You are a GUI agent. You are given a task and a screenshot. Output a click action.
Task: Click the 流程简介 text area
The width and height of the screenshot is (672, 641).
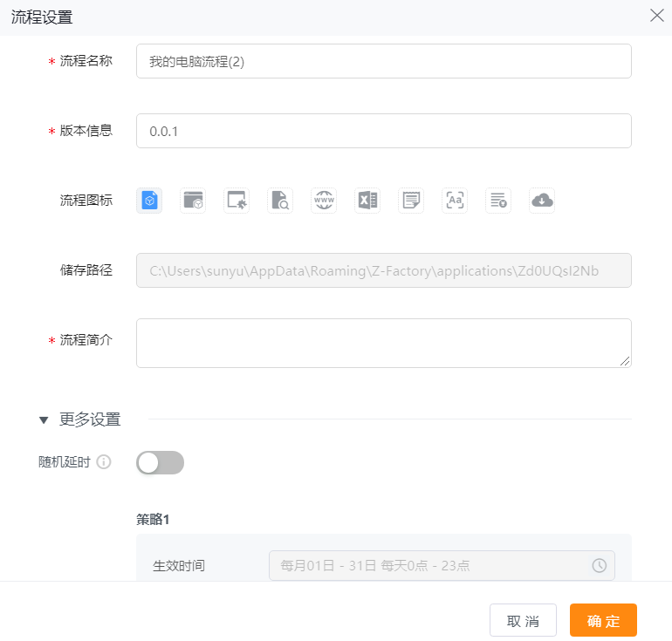pos(383,343)
